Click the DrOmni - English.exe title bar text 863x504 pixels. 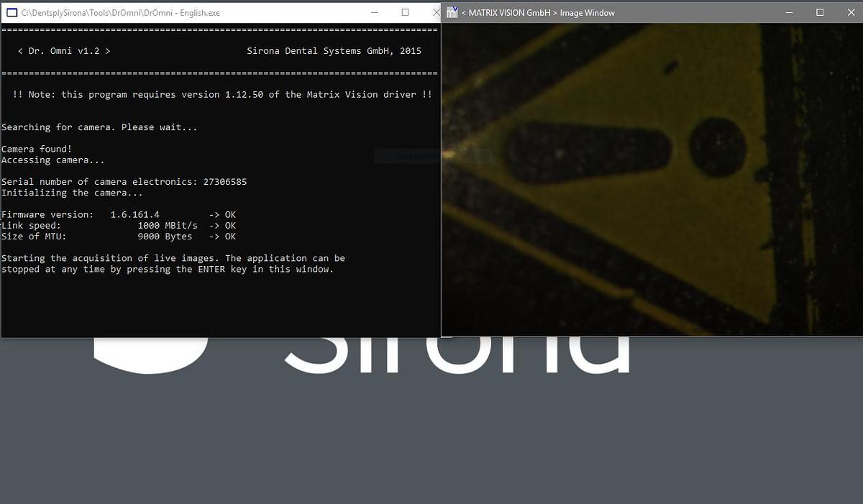pyautogui.click(x=121, y=13)
